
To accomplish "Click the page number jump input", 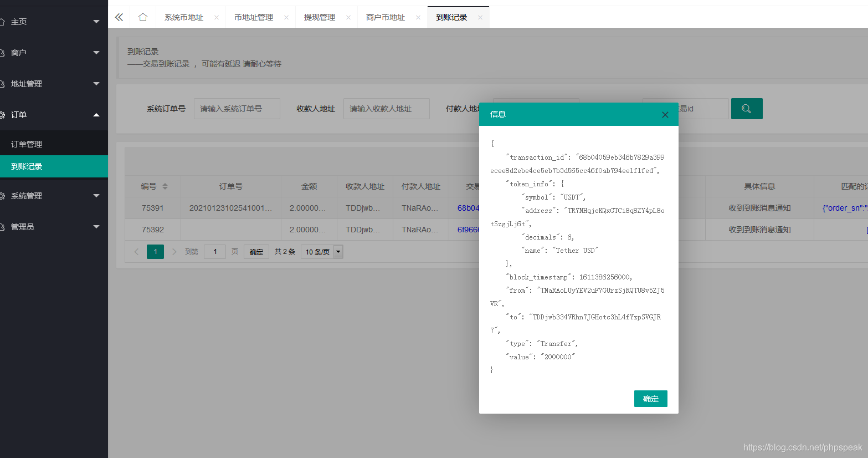I will click(x=215, y=252).
